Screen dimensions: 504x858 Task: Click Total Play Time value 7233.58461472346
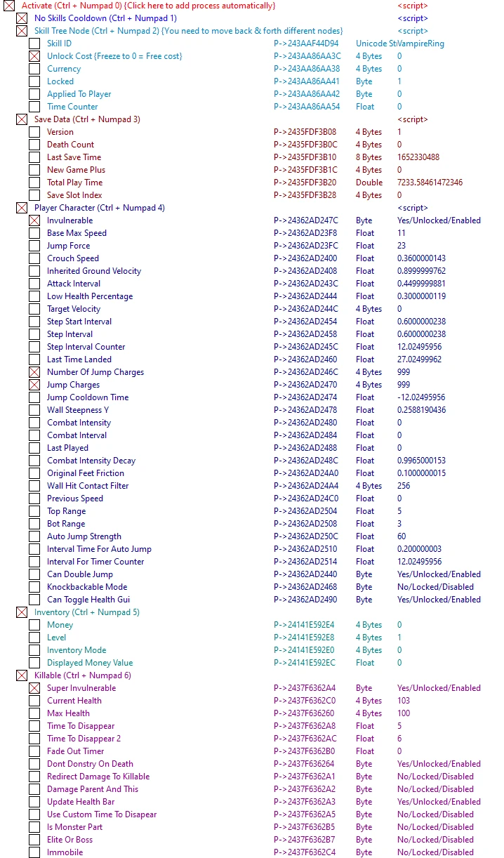(430, 183)
